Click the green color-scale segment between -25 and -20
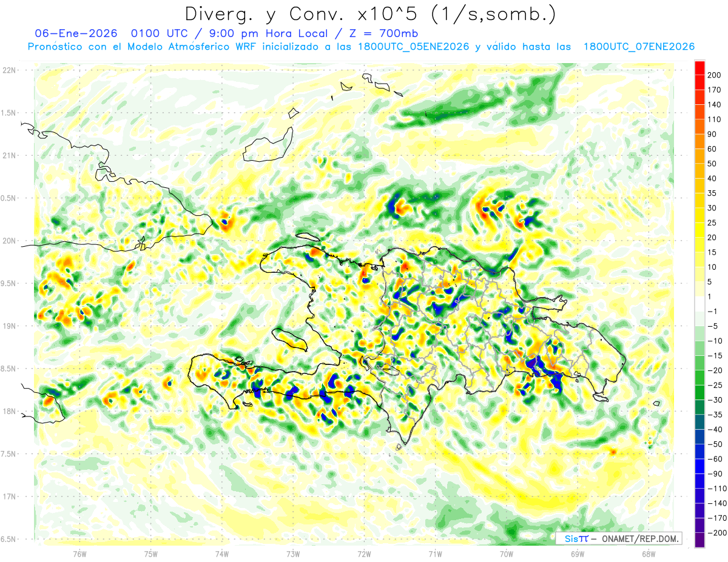This screenshot has width=728, height=562. coord(700,378)
